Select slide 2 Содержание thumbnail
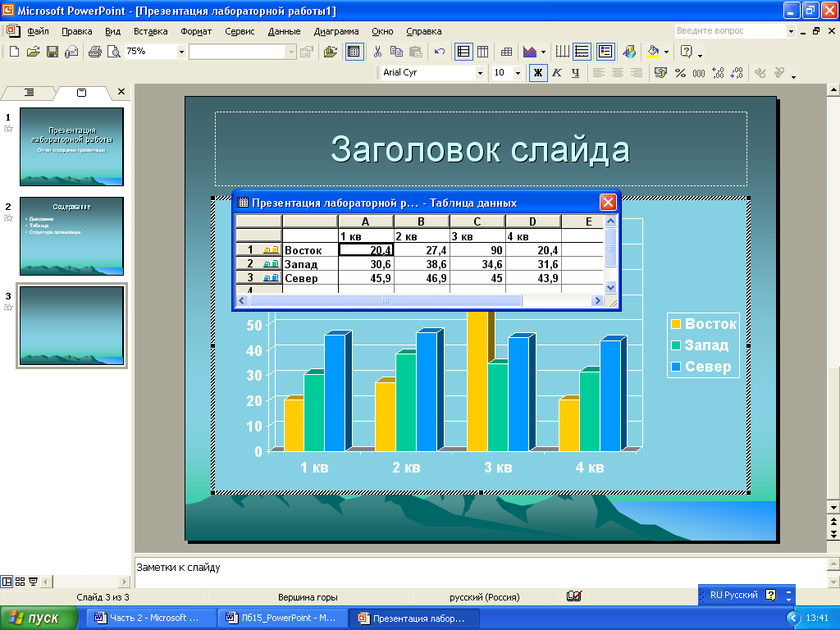 pyautogui.click(x=72, y=236)
